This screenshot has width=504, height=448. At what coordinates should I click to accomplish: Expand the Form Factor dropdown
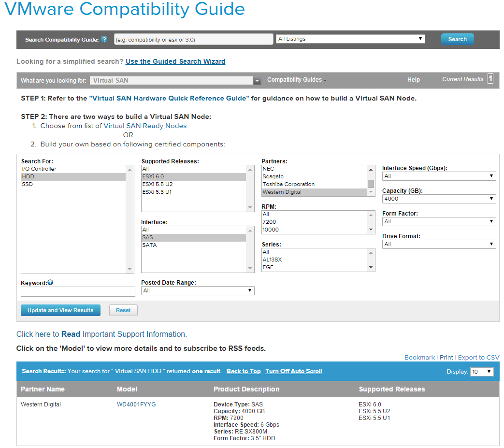coord(439,221)
